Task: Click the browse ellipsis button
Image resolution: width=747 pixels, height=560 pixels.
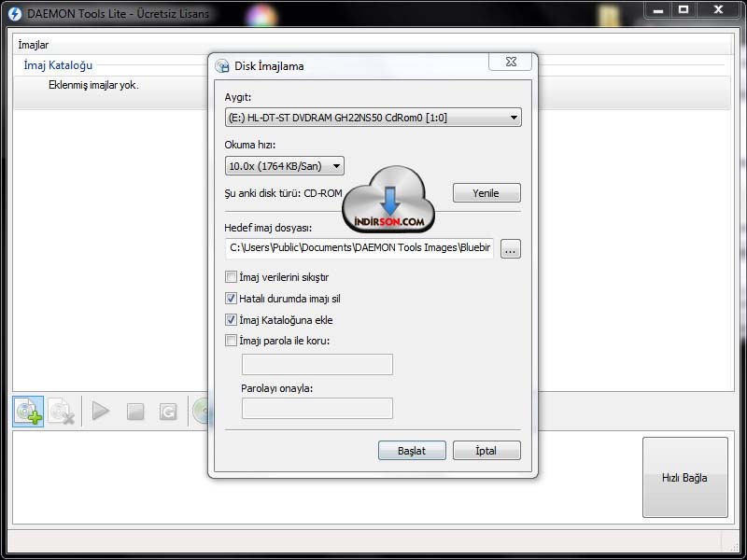Action: coord(510,249)
